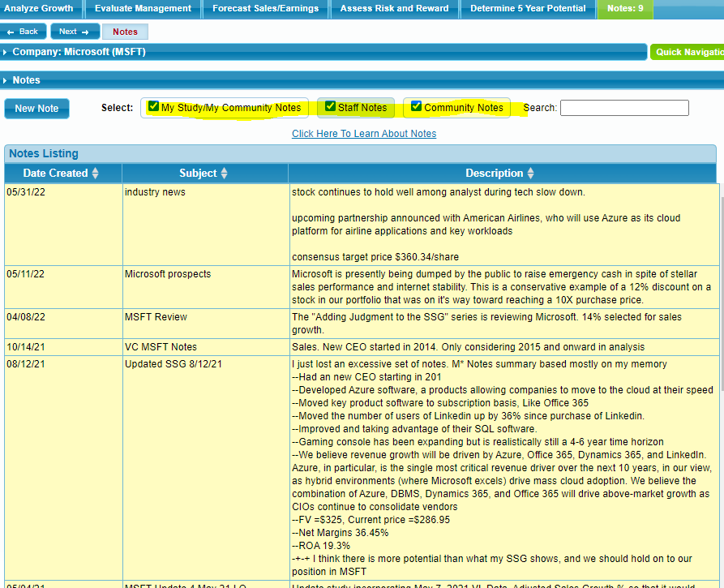The height and width of the screenshot is (588, 724).
Task: Click the Date Created column header label
Action: (55, 174)
